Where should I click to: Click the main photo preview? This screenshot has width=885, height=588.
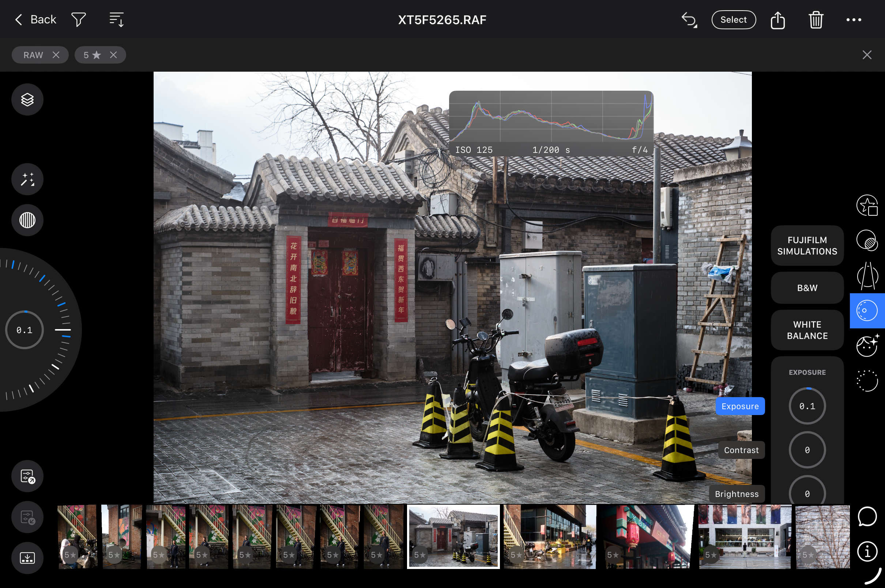click(x=452, y=287)
